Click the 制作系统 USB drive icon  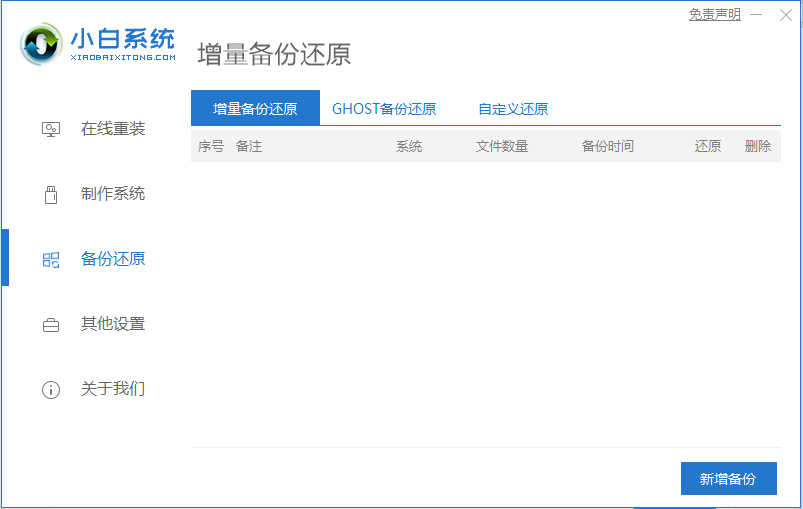pos(51,195)
